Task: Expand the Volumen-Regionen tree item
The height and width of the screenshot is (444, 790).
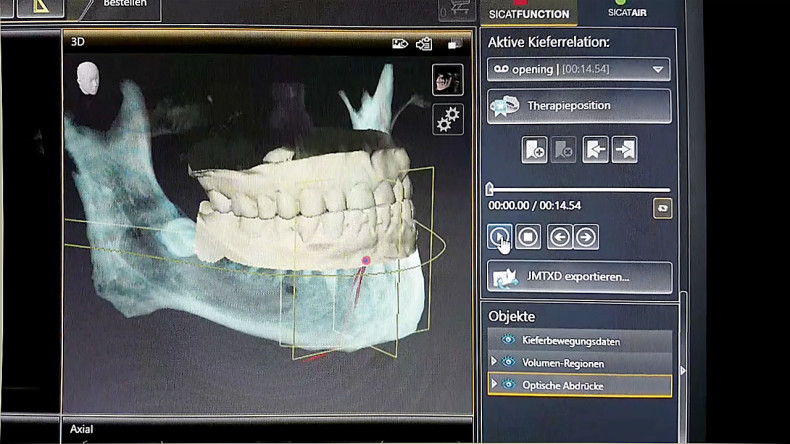Action: 494,361
